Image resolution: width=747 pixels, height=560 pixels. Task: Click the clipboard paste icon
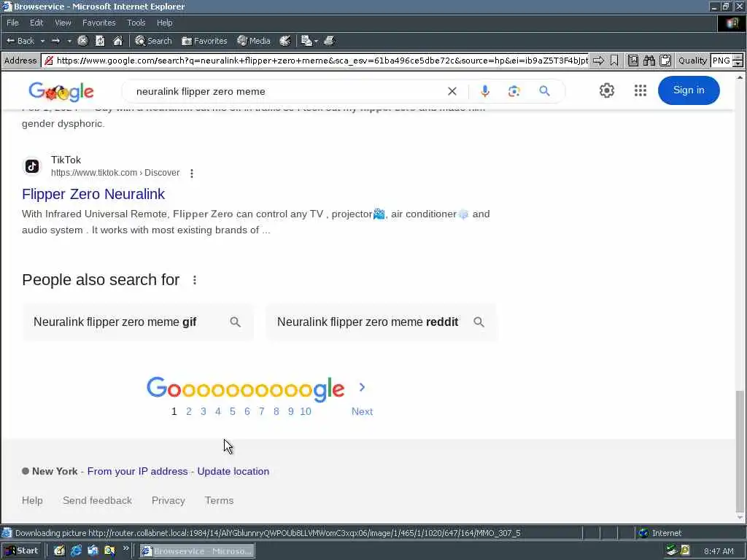(x=665, y=61)
